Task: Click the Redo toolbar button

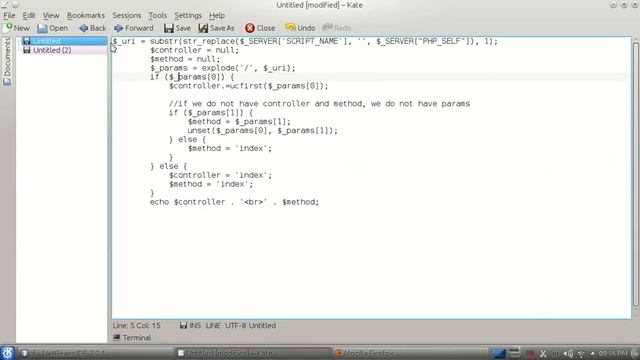Action: (336, 28)
